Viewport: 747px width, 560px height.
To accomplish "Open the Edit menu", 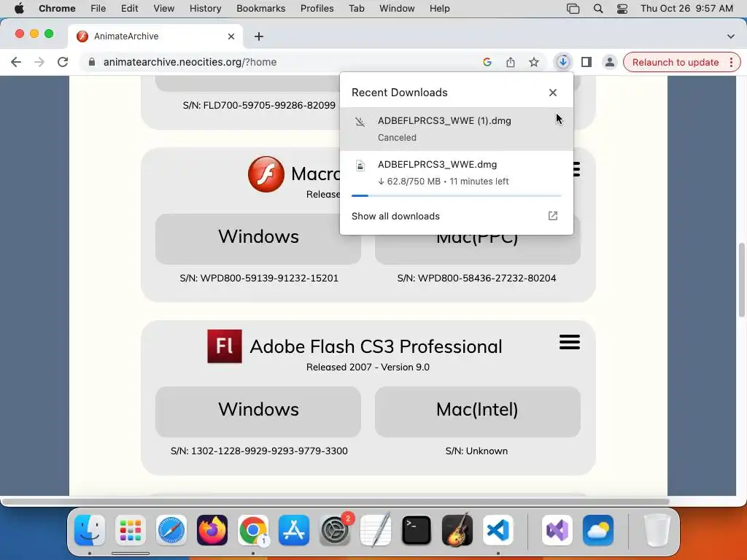I will pos(129,9).
